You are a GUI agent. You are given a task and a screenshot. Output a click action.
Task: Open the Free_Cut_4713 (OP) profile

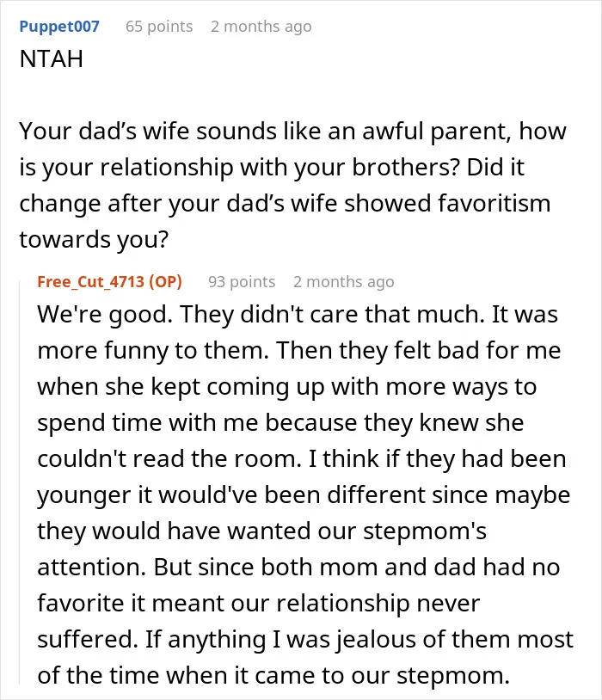tap(109, 282)
